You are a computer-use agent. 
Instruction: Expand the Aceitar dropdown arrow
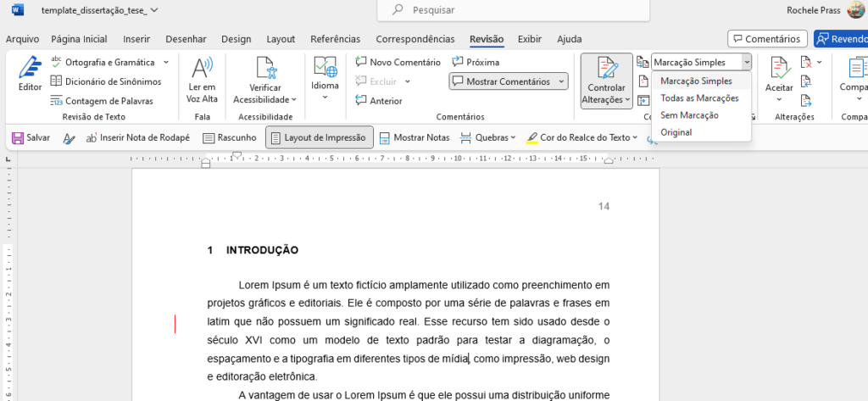(779, 100)
